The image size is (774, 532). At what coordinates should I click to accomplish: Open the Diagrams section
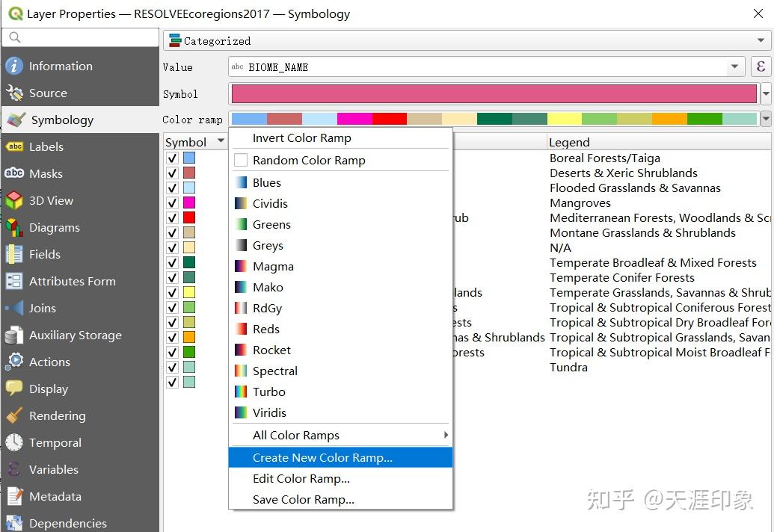coord(55,227)
